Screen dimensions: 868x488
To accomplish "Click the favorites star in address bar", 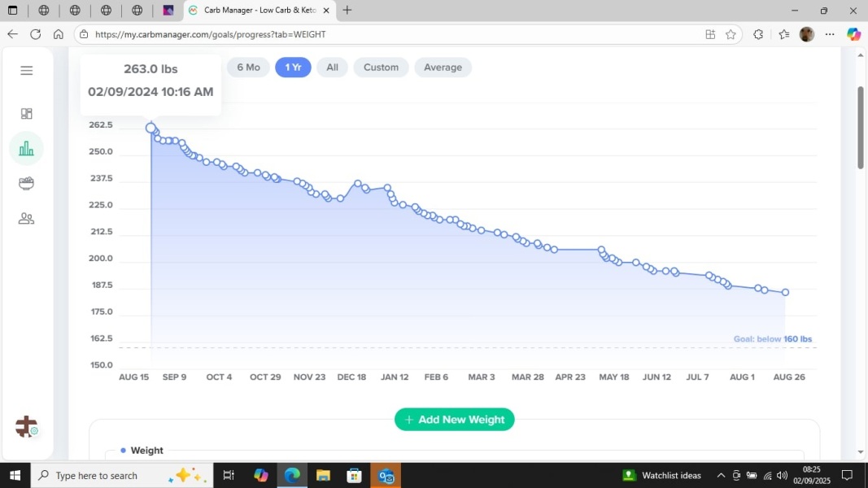I will click(x=731, y=34).
